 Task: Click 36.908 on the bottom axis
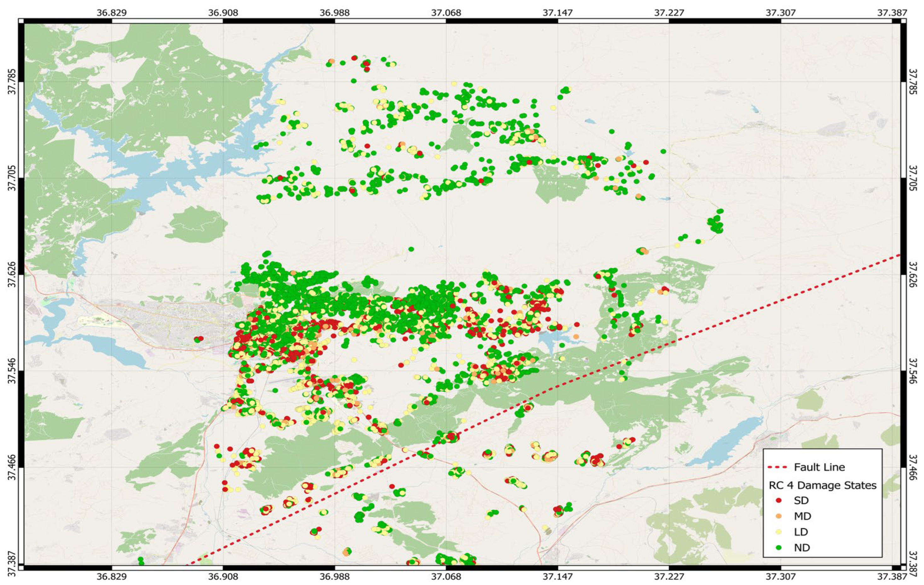pyautogui.click(x=223, y=576)
